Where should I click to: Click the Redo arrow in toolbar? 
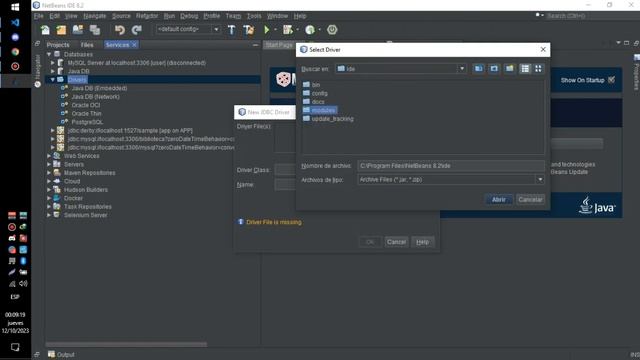(137, 30)
